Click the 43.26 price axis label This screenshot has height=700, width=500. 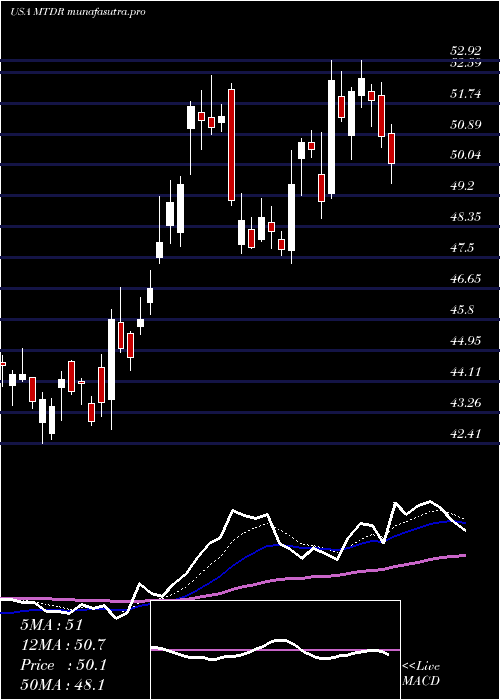466,403
